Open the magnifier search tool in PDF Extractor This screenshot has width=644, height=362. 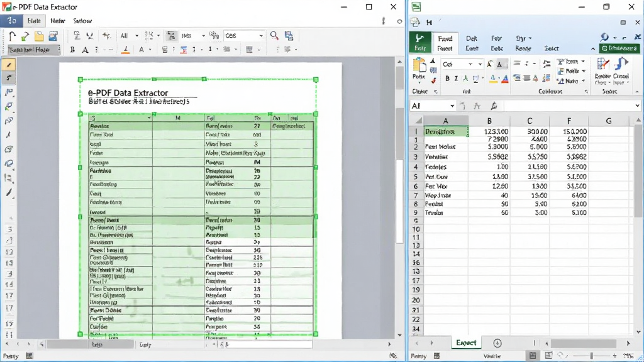tap(274, 36)
